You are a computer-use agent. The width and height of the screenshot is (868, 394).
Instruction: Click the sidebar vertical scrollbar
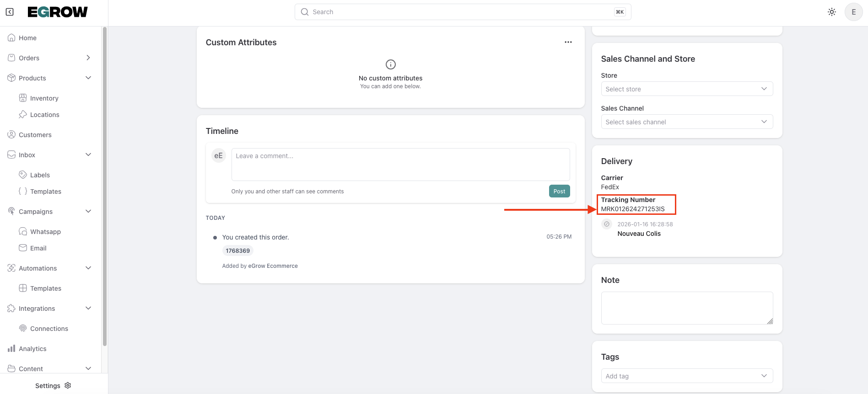pos(105,183)
